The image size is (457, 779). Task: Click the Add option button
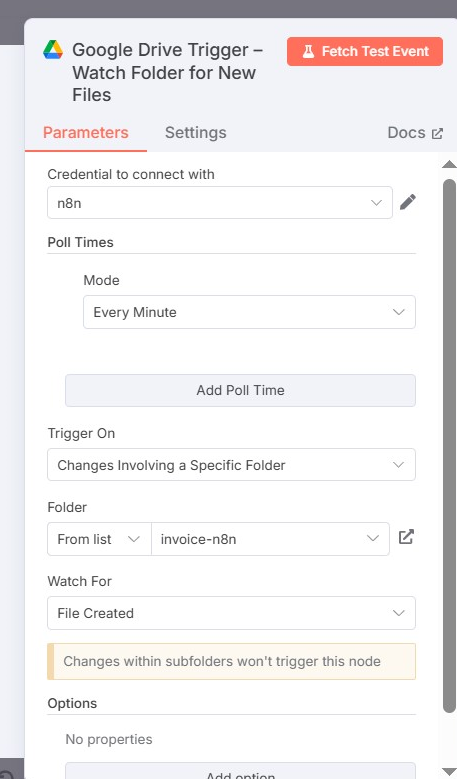[240, 772]
